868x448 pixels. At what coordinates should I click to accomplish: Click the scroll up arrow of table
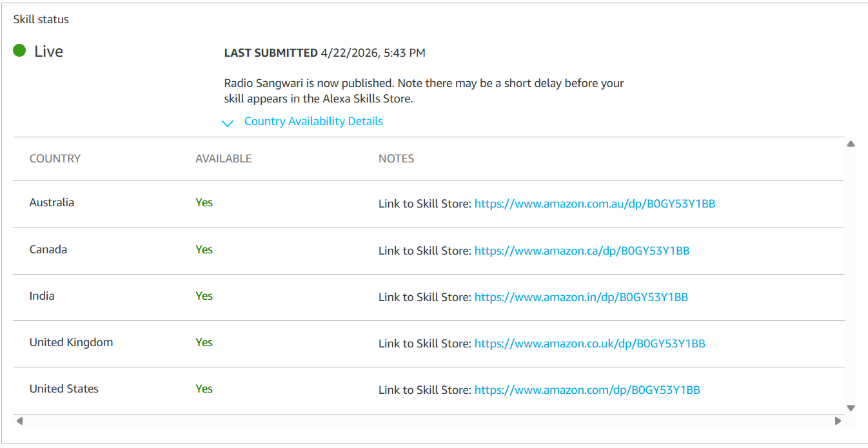851,144
